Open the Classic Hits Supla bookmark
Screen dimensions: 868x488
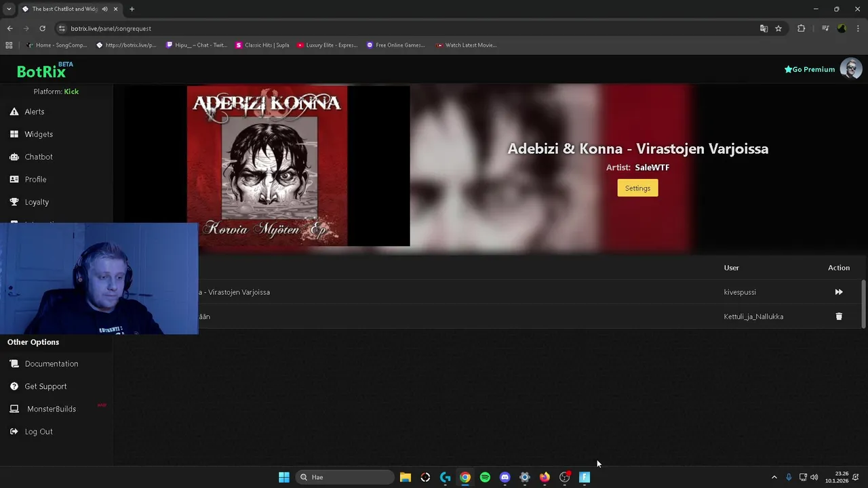[262, 45]
